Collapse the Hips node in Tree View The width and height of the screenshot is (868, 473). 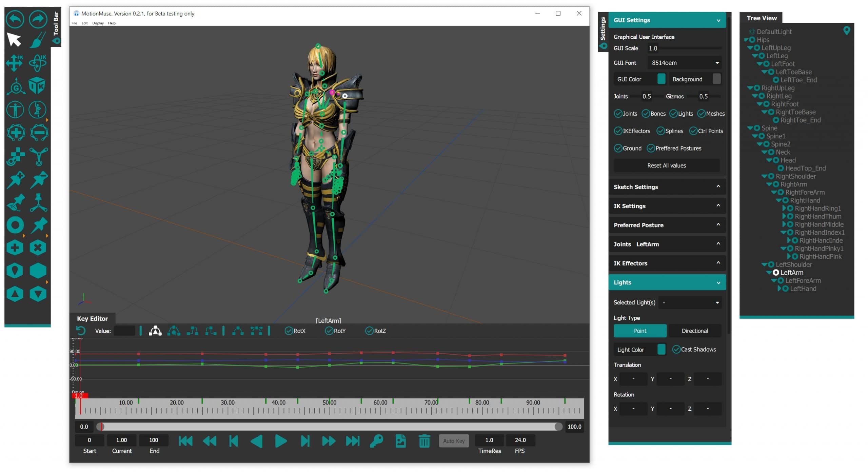[x=746, y=40]
